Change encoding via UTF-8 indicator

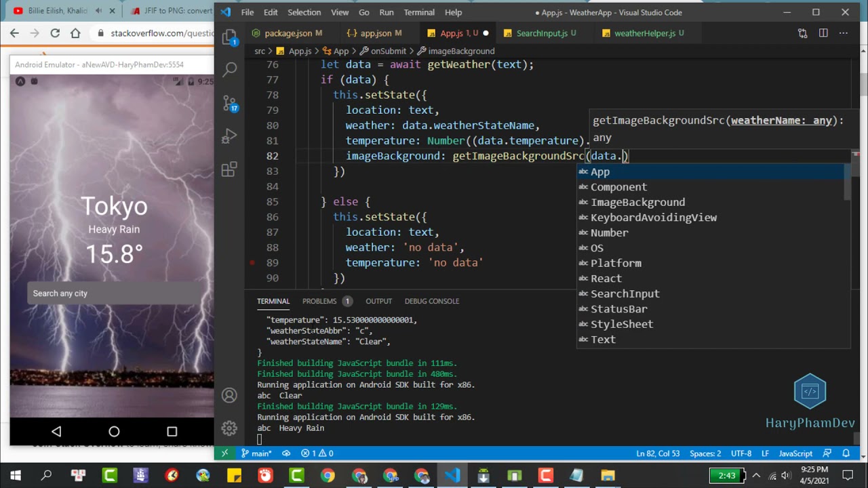click(x=741, y=453)
